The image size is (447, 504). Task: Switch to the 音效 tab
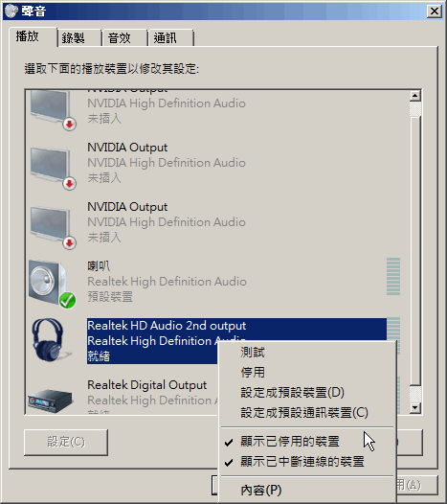click(124, 38)
